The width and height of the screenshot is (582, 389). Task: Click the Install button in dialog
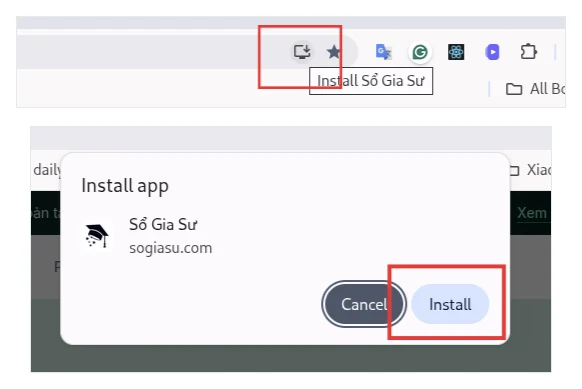450,304
